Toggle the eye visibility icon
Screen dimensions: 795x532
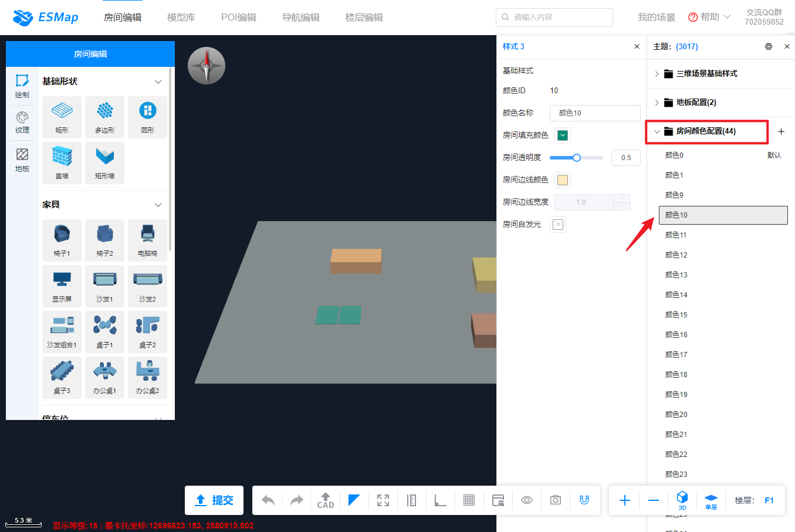click(527, 500)
